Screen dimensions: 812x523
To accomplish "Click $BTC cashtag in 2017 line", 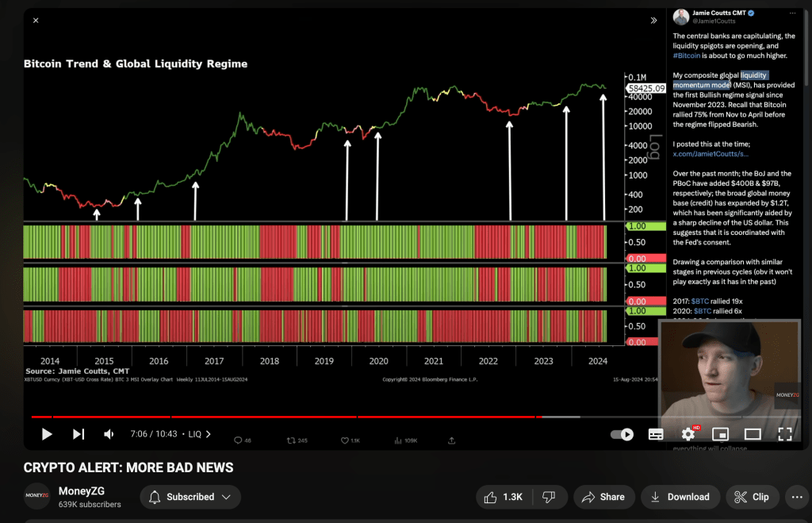I will (699, 301).
